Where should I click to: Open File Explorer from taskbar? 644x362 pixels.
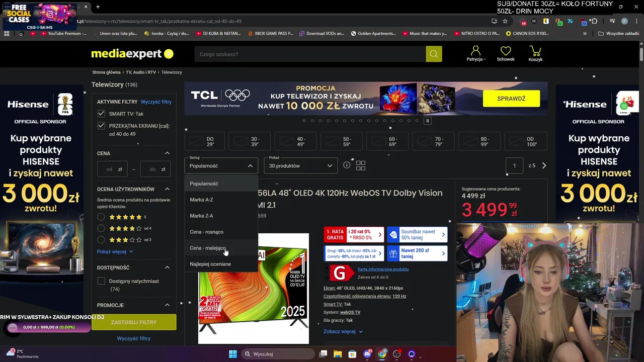point(338,354)
